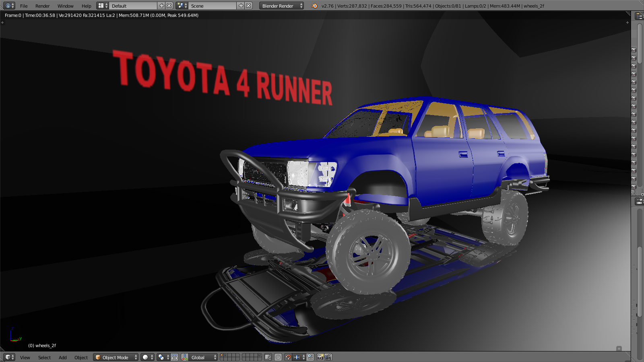This screenshot has height=362, width=644.
Task: Delete the Default screen layout
Action: click(x=169, y=6)
